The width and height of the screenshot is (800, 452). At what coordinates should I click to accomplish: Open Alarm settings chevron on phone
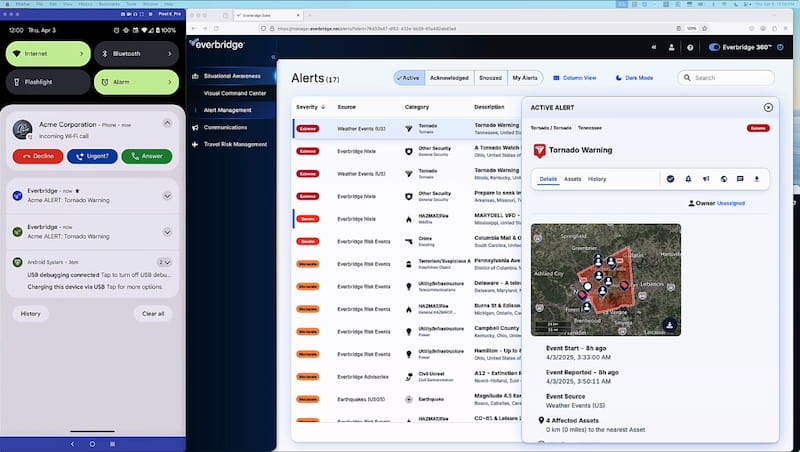[x=170, y=82]
